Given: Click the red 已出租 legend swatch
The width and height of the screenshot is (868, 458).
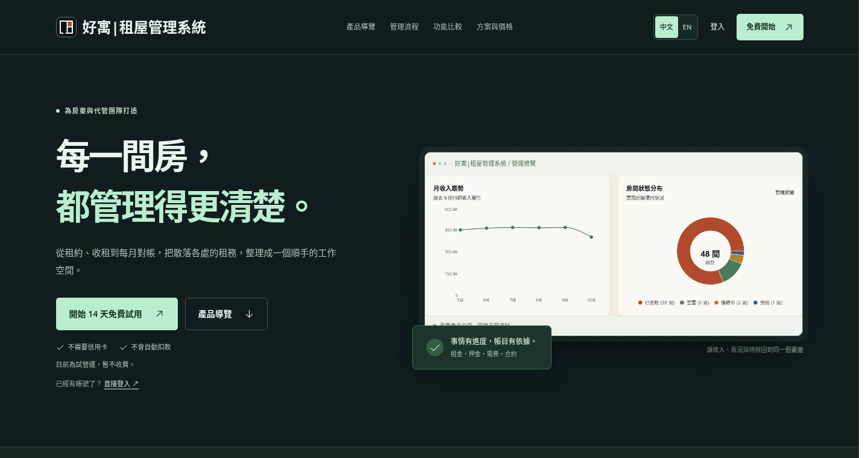Looking at the screenshot, I should coord(640,303).
